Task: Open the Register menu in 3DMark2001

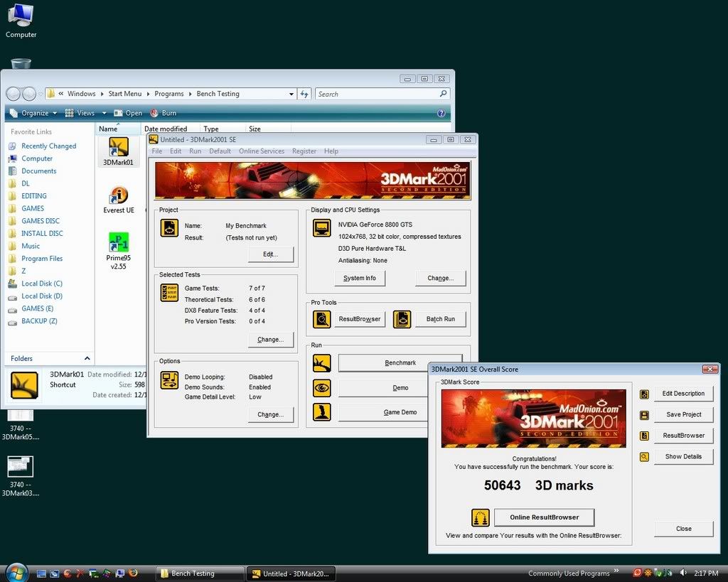Action: click(304, 151)
